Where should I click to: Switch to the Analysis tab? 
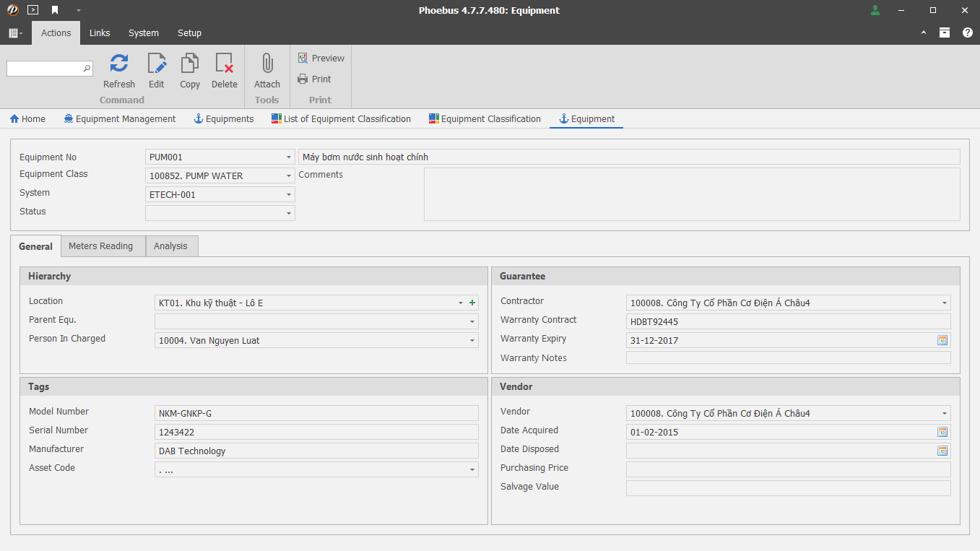[x=170, y=246]
